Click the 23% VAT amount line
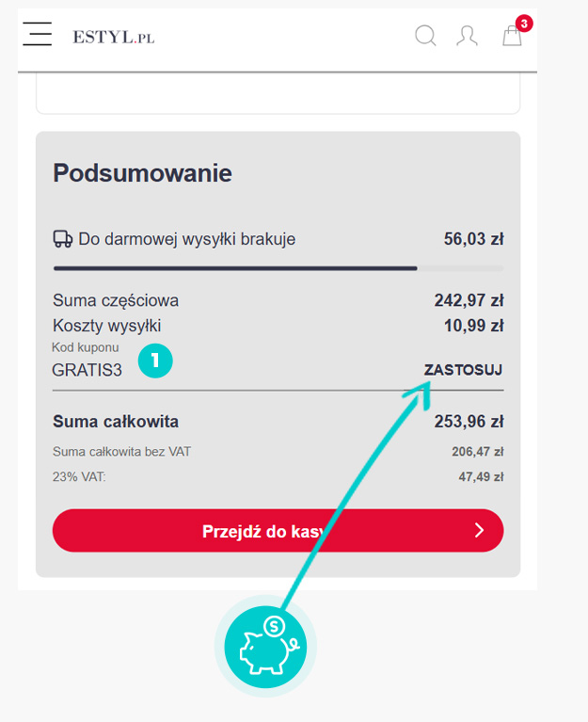588x722 pixels. pos(478,477)
